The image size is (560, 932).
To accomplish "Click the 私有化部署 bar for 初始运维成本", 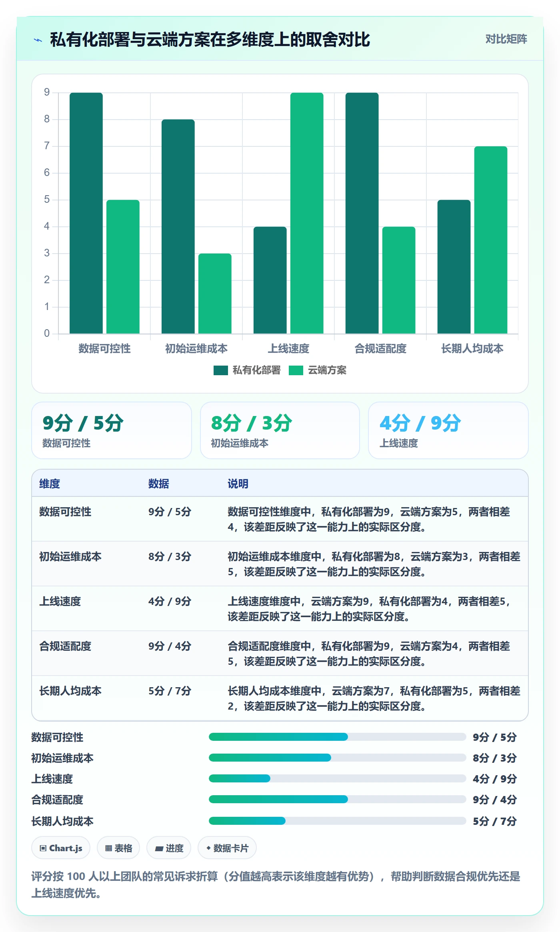I will [x=178, y=226].
